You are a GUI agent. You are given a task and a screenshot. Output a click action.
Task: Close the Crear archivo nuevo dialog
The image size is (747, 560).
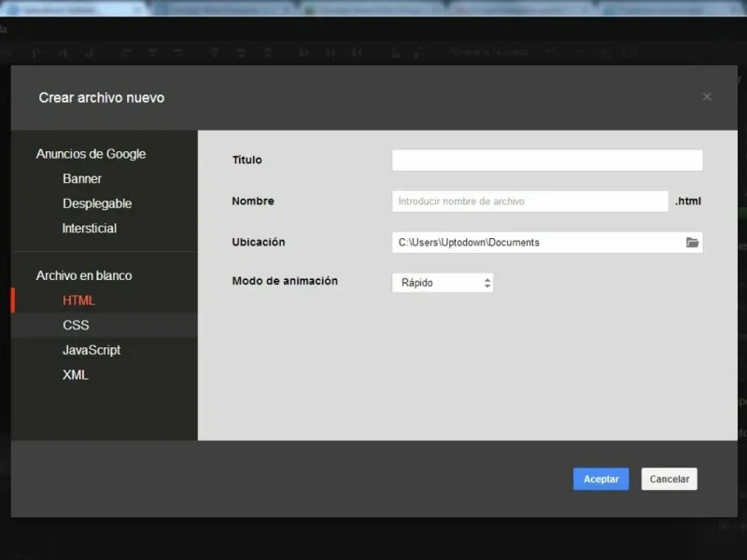707,97
